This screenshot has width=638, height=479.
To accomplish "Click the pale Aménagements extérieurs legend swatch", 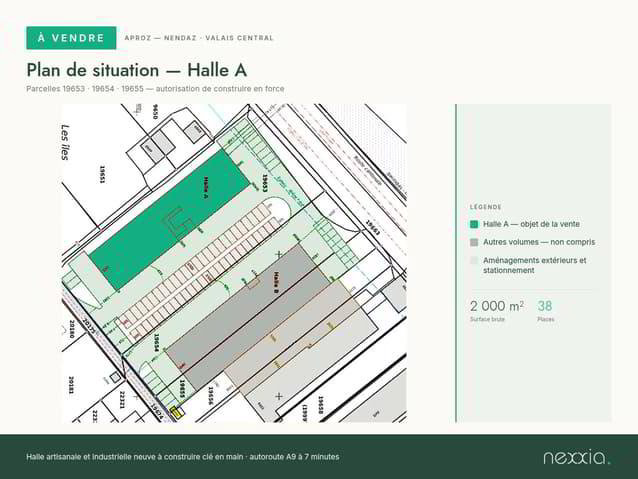I will (x=474, y=260).
